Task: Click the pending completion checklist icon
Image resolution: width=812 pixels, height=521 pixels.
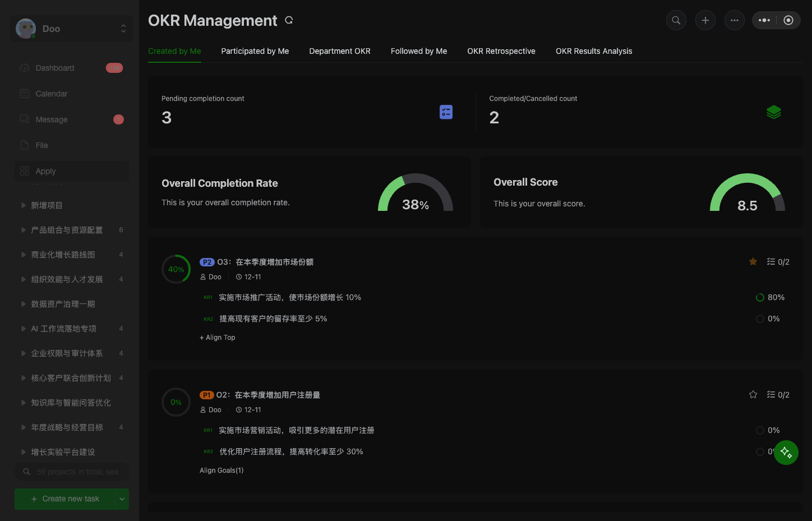Action: pos(446,112)
